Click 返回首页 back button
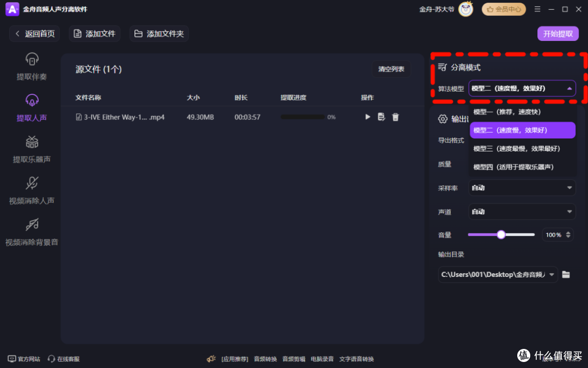 coord(35,34)
